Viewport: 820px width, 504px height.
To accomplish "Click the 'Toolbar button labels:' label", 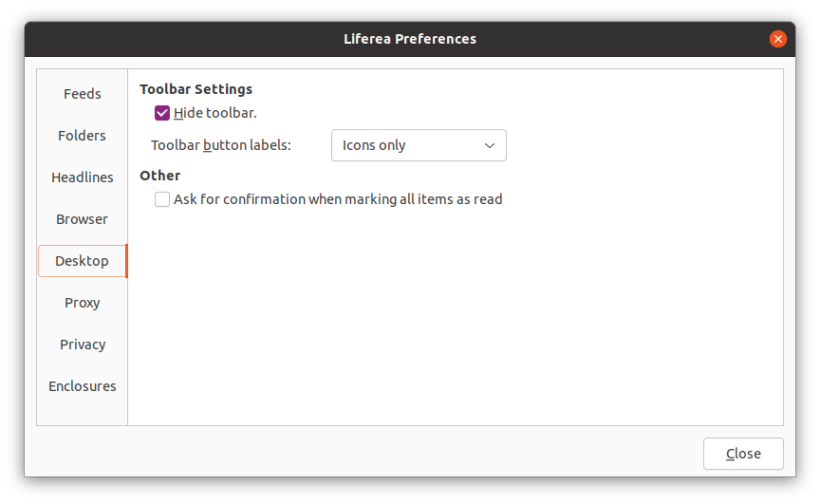I will coord(220,145).
